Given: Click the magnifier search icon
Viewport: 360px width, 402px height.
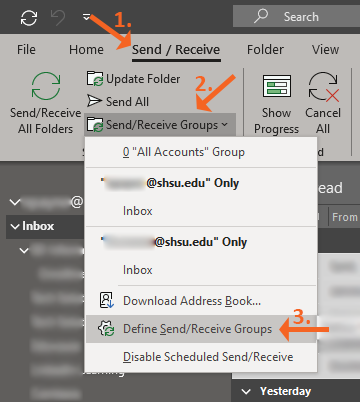Looking at the screenshot, I should 261,16.
